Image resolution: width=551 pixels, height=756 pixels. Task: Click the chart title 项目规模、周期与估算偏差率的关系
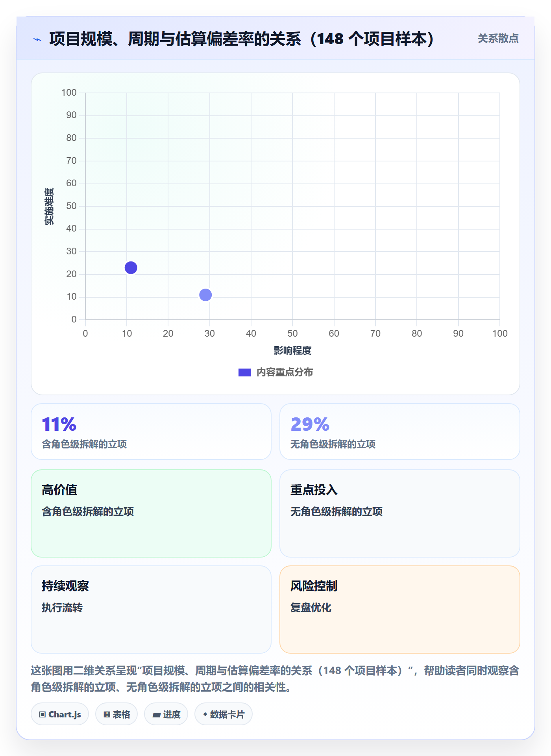tap(242, 39)
